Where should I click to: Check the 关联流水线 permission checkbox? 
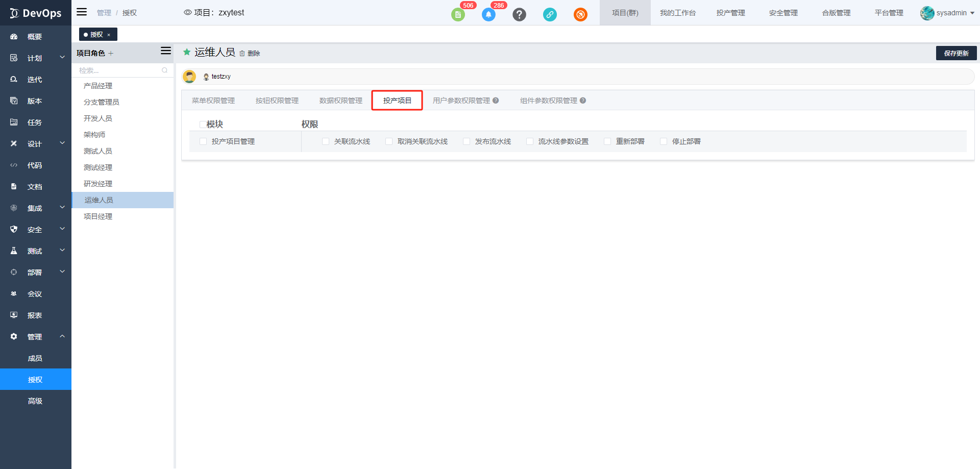point(326,141)
